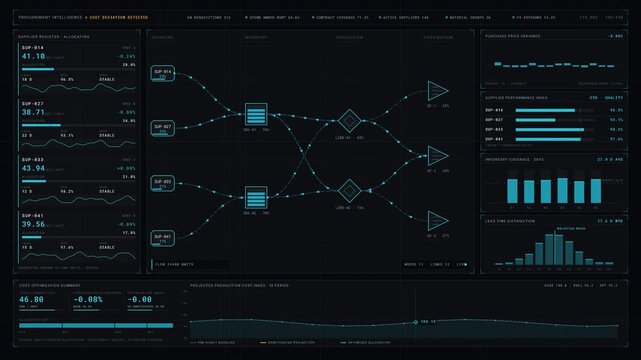
Task: Select the SUP-041 supplier node in flow diagram
Action: click(x=162, y=238)
